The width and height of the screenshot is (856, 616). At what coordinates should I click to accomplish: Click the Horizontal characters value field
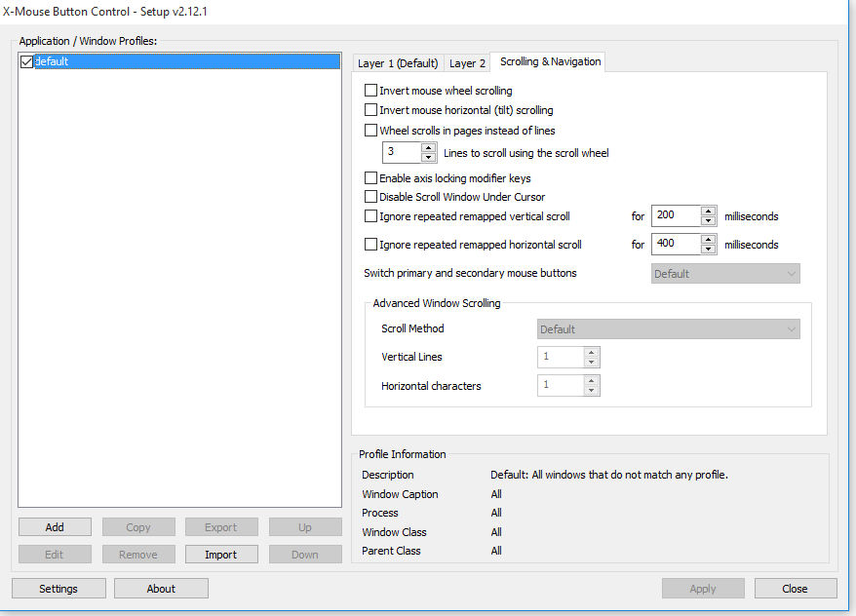pos(561,385)
